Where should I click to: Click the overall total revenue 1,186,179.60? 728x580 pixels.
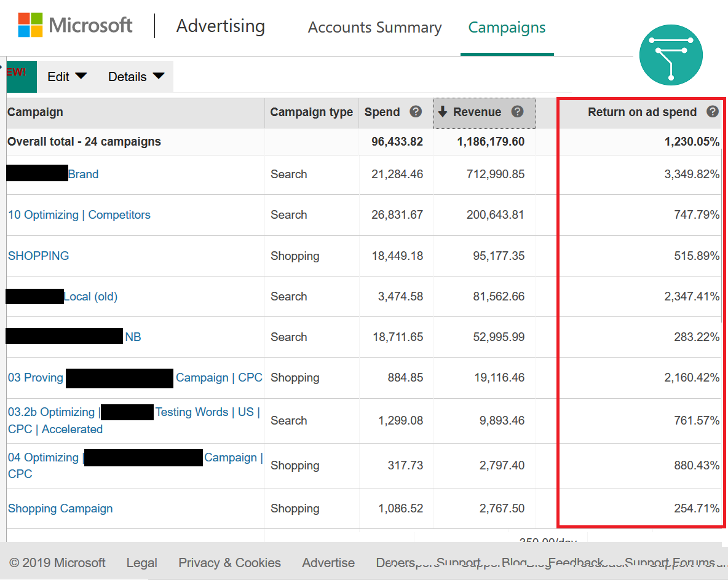[x=491, y=141]
